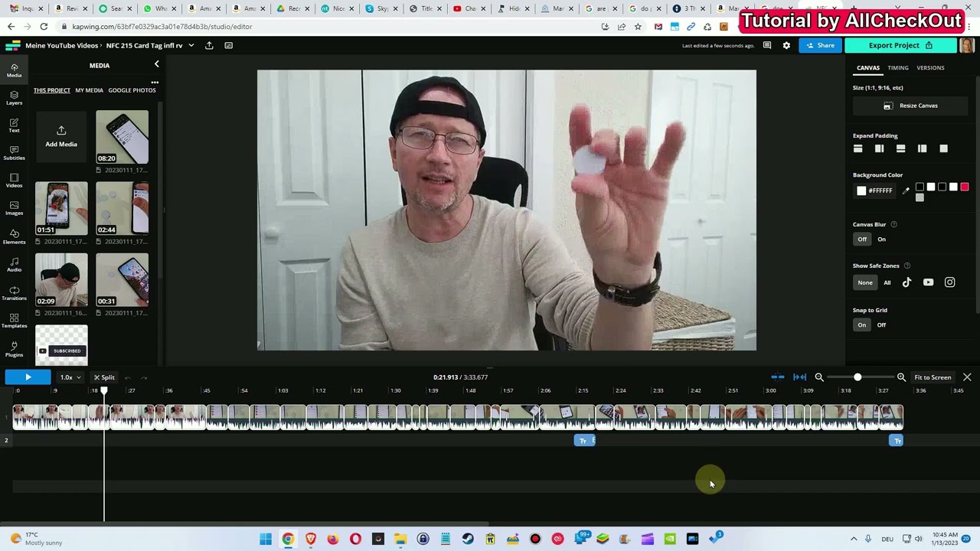
Task: Click the Share button
Action: point(820,45)
